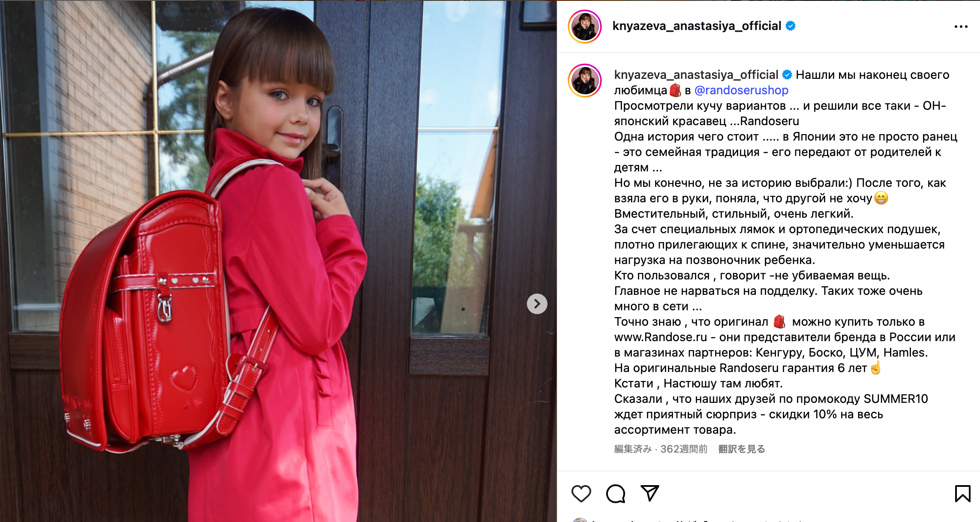Image resolution: width=980 pixels, height=522 pixels.
Task: Open profile picture in post header
Action: click(585, 27)
